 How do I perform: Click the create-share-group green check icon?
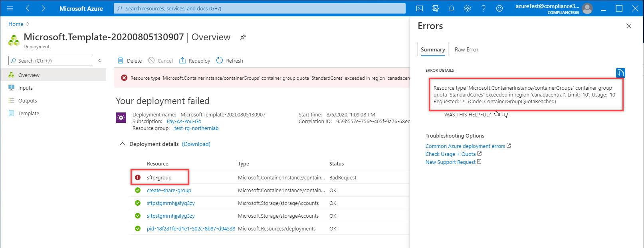coord(138,190)
